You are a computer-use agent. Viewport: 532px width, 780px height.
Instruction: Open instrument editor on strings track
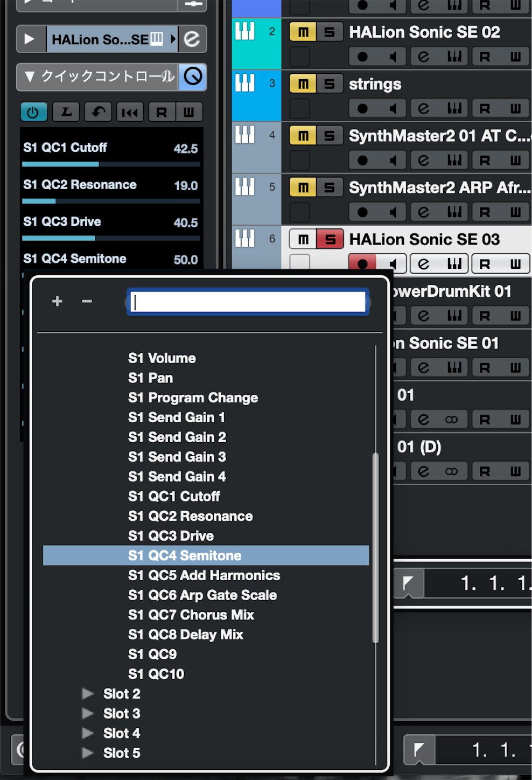[x=454, y=108]
